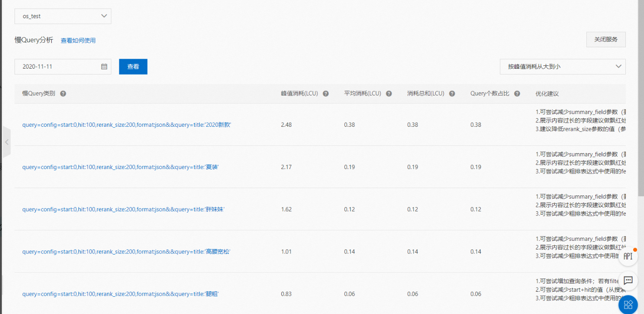Click peak value 2.48 in the first row

(x=286, y=125)
